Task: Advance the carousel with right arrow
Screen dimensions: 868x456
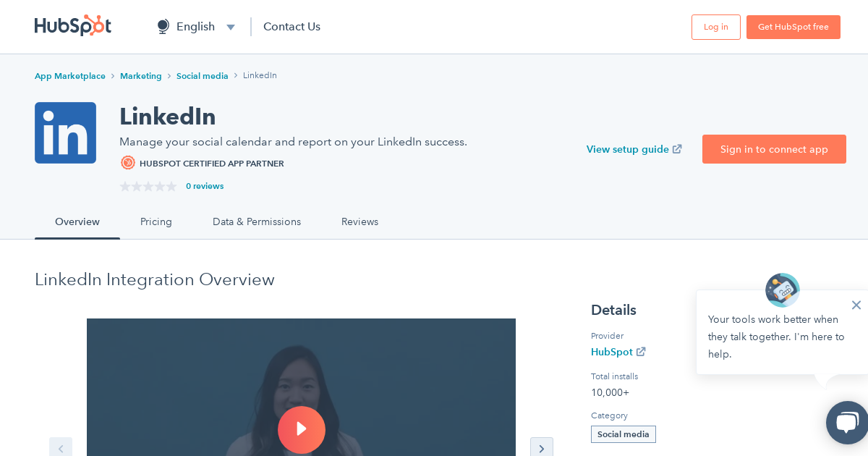Action: coord(542,448)
